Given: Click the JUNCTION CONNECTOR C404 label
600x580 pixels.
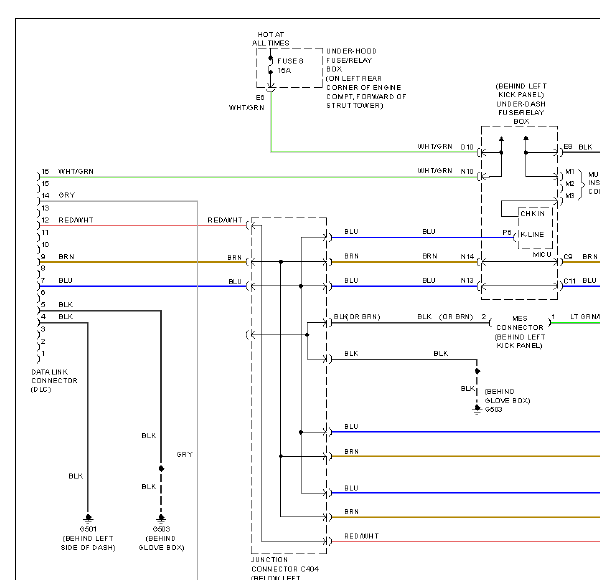Looking at the screenshot, I should click(285, 564).
